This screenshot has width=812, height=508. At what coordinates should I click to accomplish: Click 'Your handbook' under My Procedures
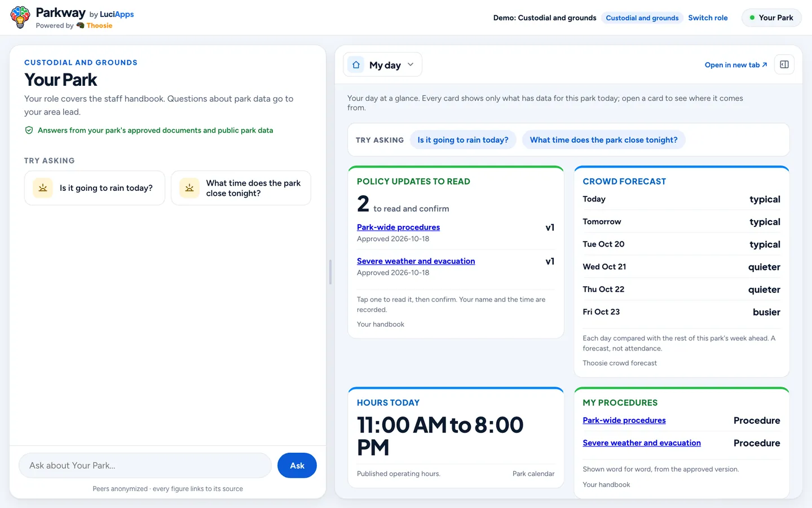pos(606,485)
